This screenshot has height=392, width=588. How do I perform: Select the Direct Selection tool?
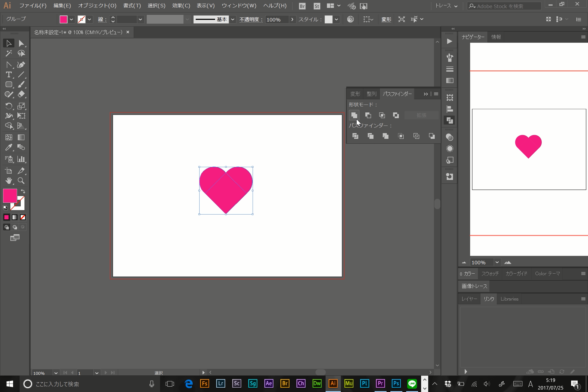pyautogui.click(x=21, y=43)
